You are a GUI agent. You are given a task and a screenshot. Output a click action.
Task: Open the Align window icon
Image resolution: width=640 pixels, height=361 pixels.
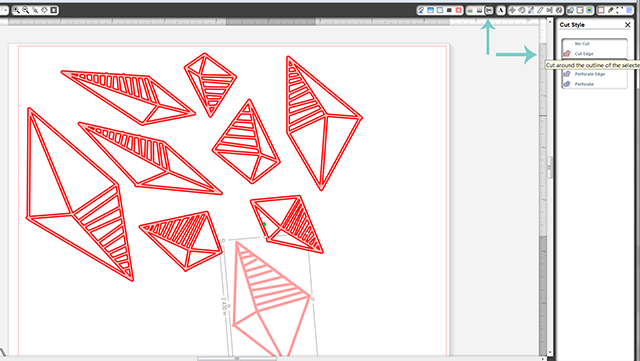click(550, 10)
